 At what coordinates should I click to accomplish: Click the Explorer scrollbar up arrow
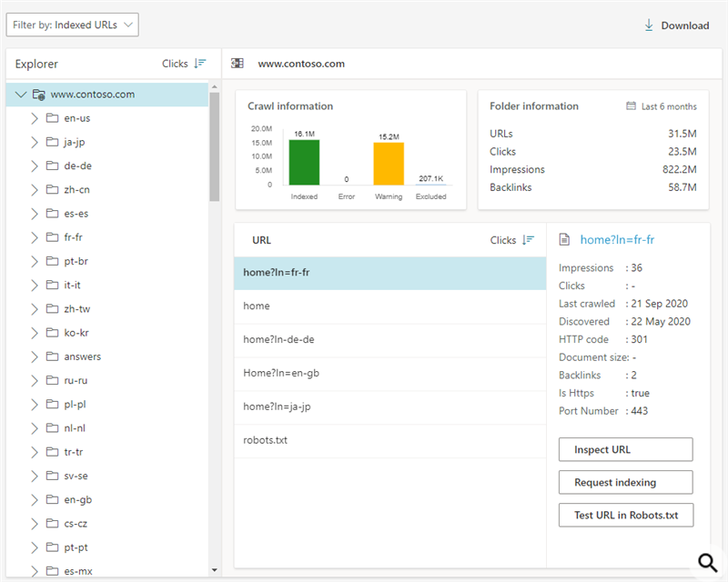click(x=215, y=86)
